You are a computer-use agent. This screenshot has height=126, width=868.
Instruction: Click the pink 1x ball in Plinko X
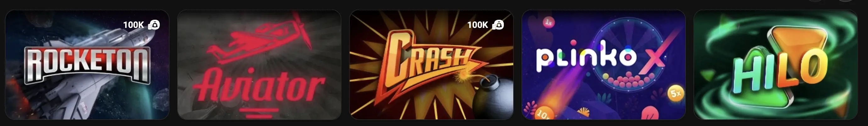[x=548, y=23]
